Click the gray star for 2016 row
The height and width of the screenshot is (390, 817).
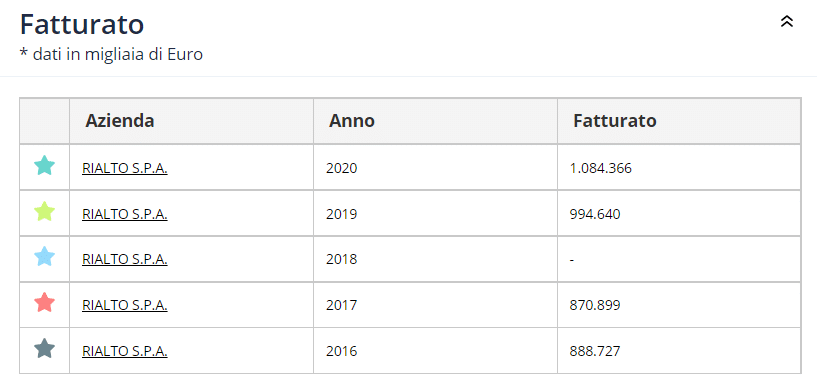tap(44, 348)
